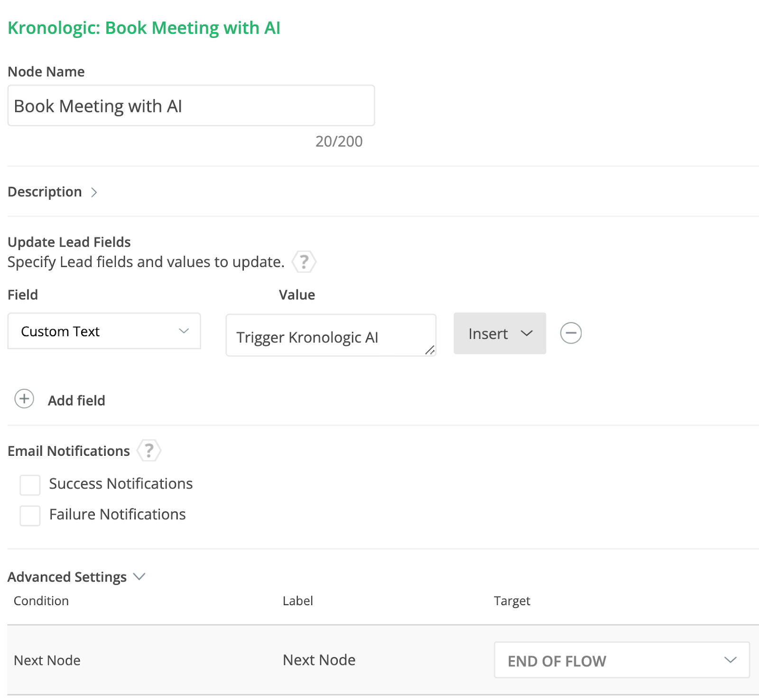Click the Kronologic: Book Meeting with AI heading
759x700 pixels.
click(144, 28)
